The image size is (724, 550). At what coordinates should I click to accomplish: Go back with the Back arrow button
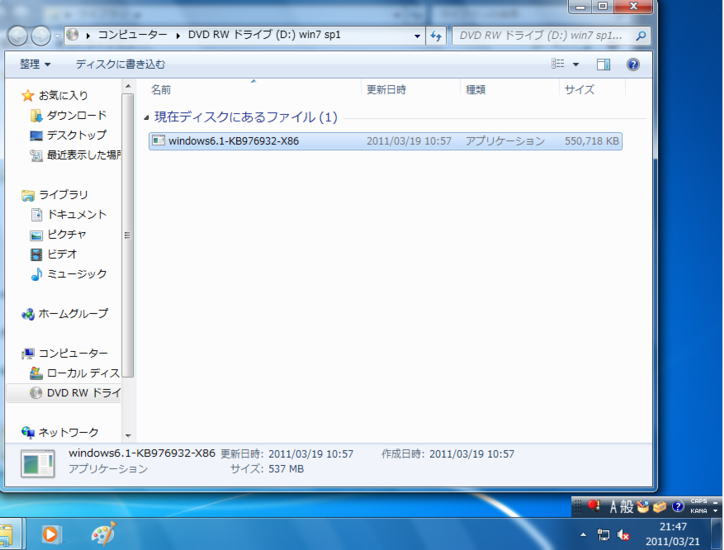pos(18,36)
